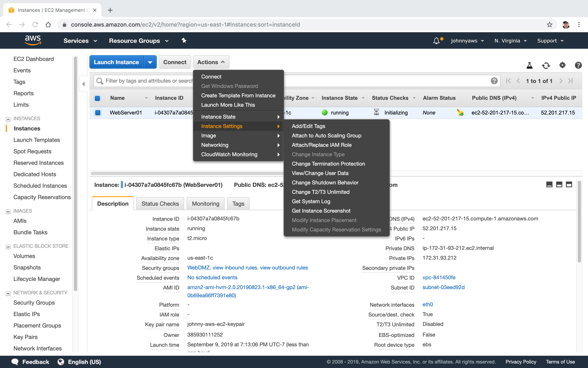Open Security Groups in the sidebar

coord(34,303)
